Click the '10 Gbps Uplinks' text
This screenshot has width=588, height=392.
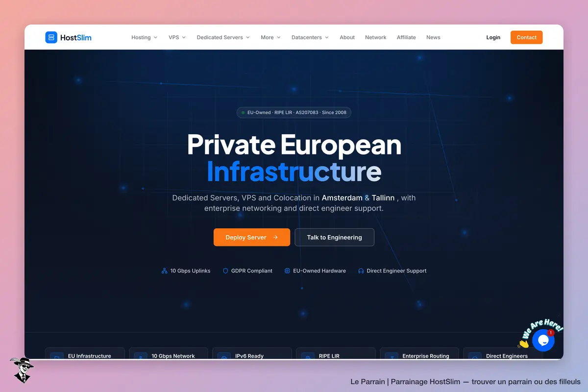pyautogui.click(x=190, y=270)
